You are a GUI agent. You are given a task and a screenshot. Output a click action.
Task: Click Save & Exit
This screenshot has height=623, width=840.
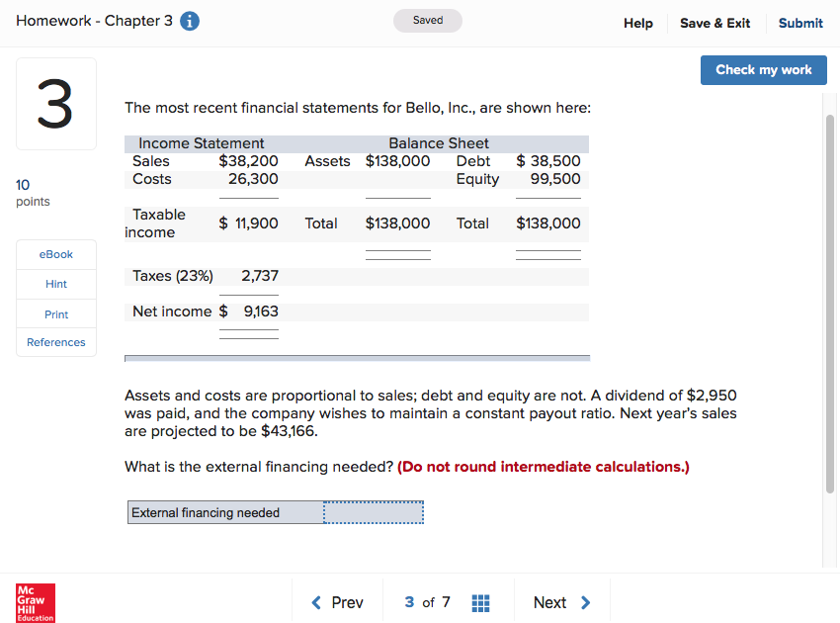pyautogui.click(x=714, y=23)
